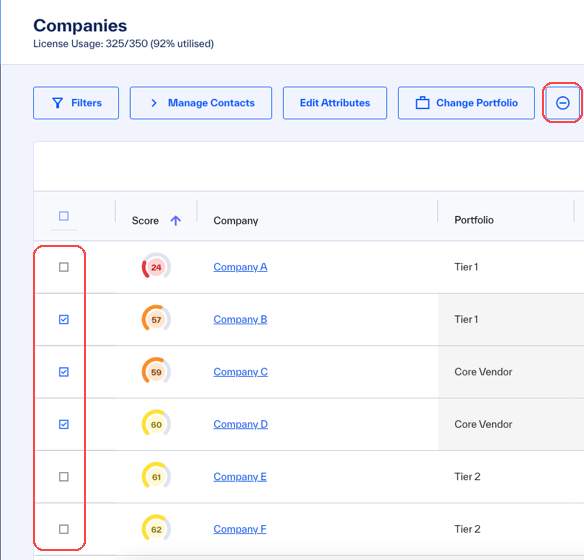This screenshot has height=560, width=584.
Task: Click the circled minus remove icon button
Action: pyautogui.click(x=562, y=103)
